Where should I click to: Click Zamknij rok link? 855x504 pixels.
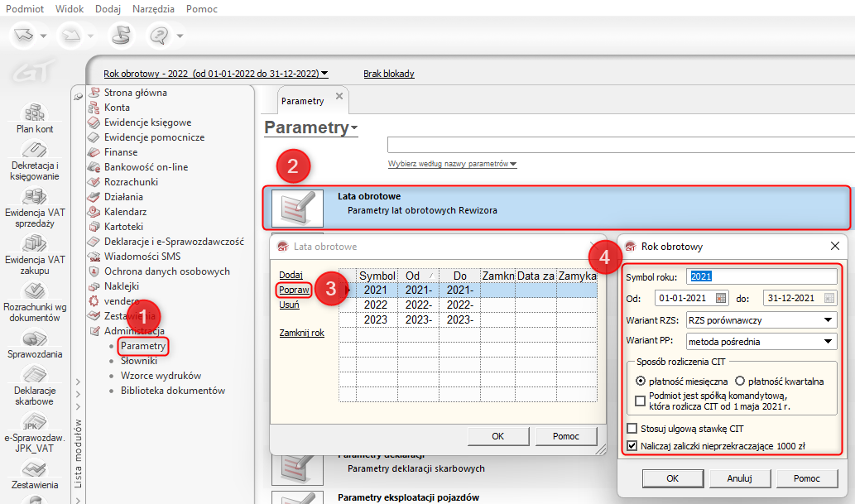(301, 333)
